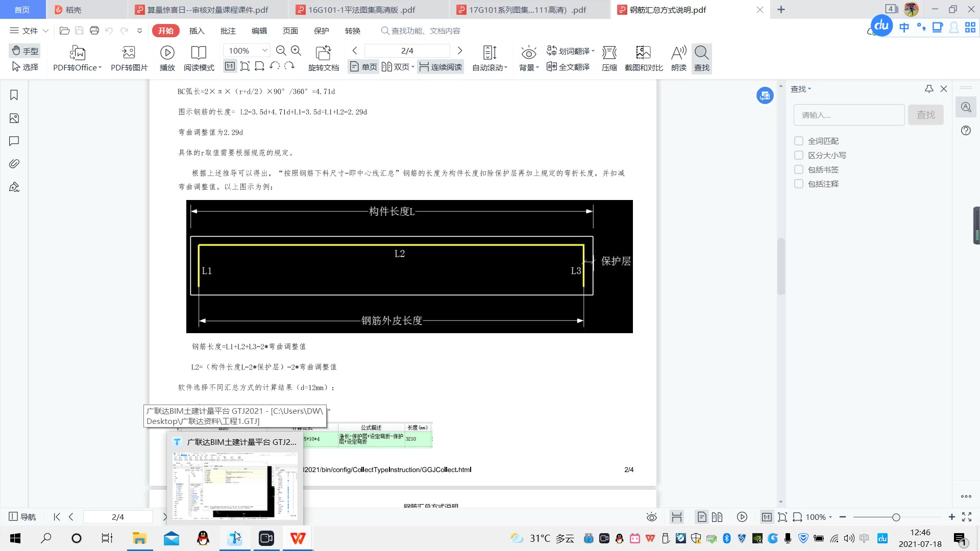Click the 旋转文档 rotate document icon

click(324, 53)
